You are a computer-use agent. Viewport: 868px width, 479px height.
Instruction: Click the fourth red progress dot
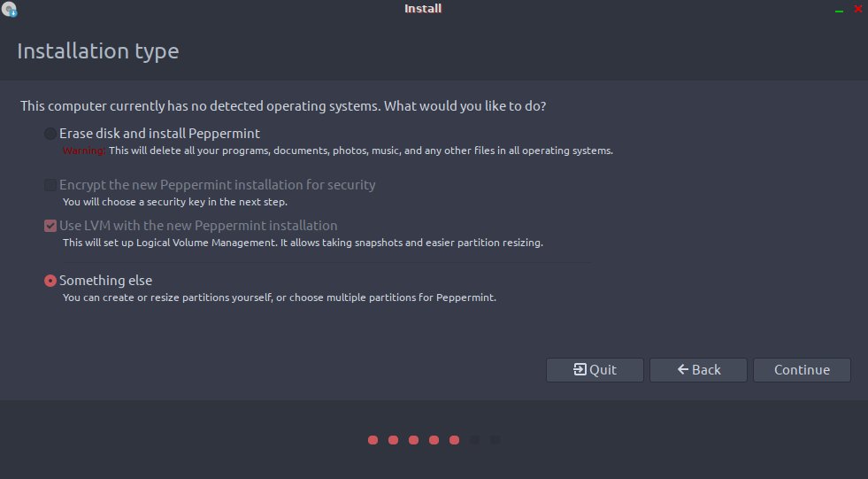434,440
